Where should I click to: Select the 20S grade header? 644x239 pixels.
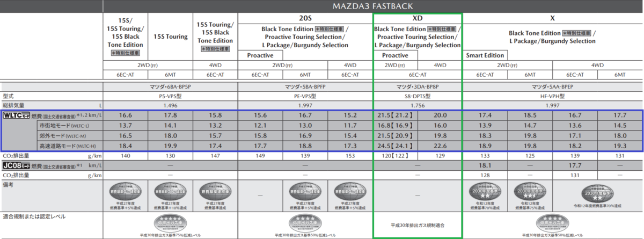(x=305, y=18)
